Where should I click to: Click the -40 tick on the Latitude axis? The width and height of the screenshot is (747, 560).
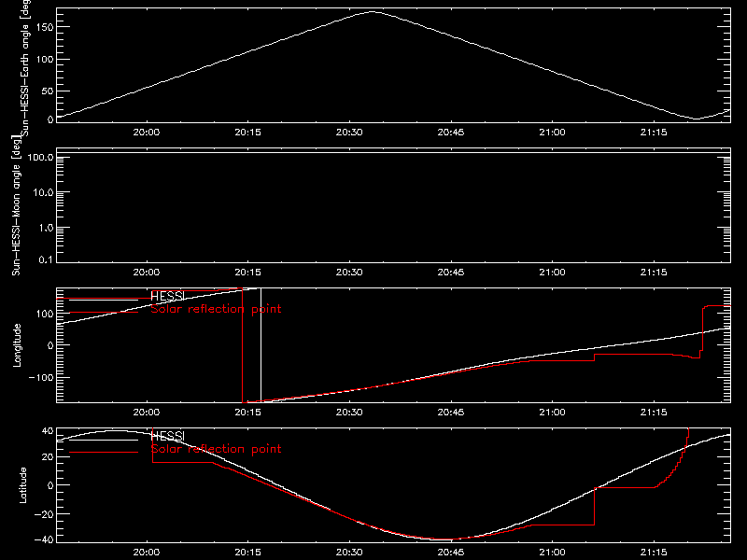pos(44,540)
